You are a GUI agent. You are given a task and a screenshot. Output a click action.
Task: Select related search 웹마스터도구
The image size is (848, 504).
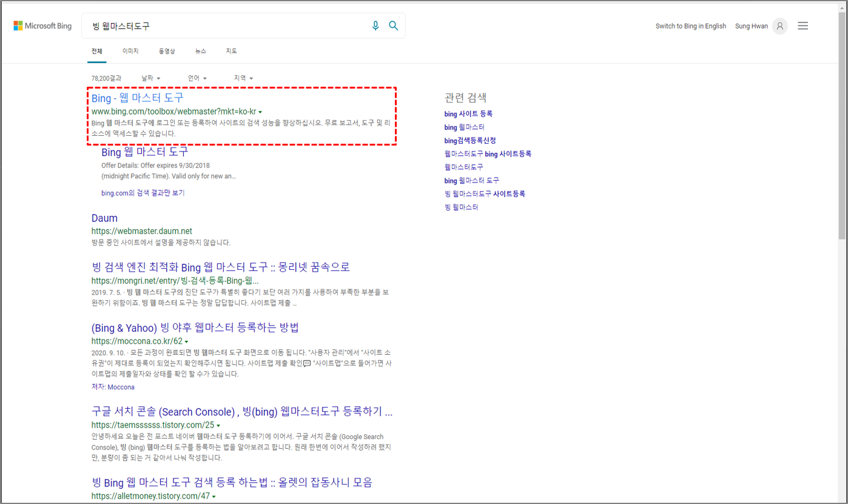click(464, 167)
